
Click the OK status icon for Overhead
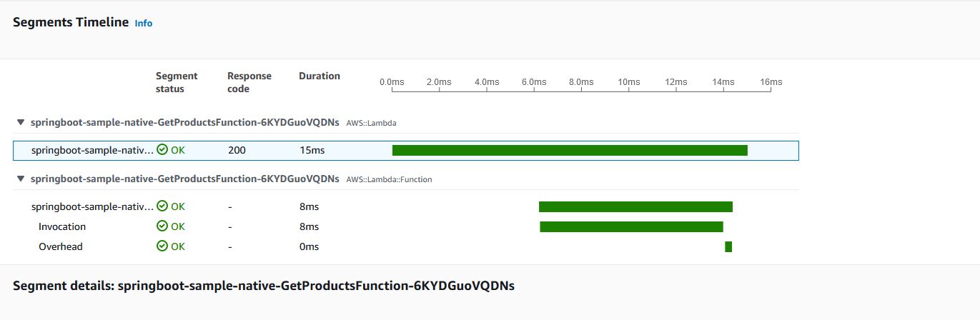coord(162,246)
